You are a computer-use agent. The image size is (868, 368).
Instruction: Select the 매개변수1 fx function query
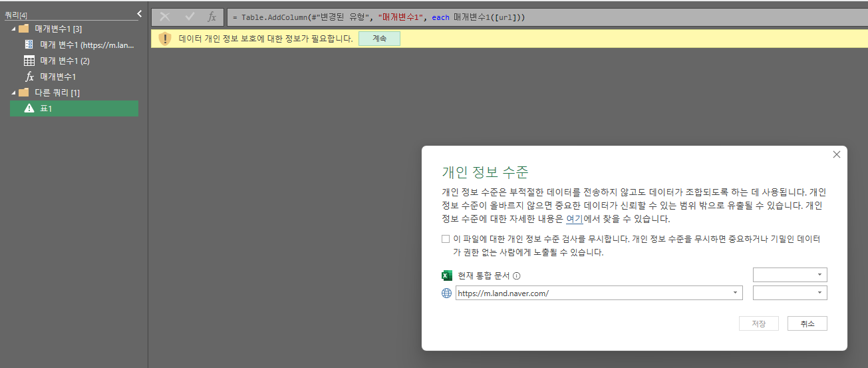tap(74, 77)
